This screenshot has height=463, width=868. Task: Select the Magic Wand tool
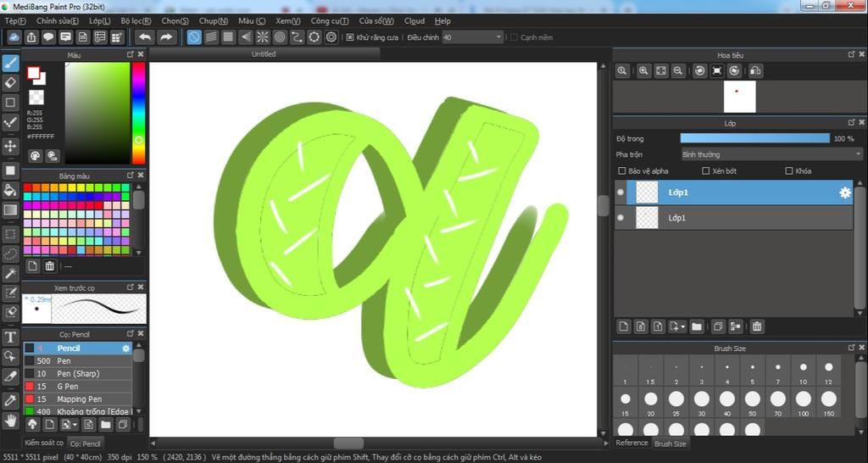click(x=10, y=274)
